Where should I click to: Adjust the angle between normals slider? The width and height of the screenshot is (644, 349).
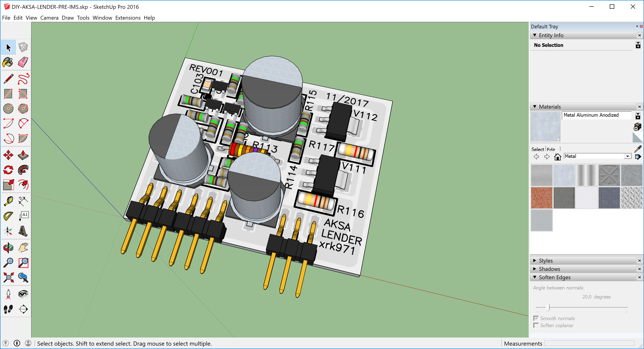[548, 307]
